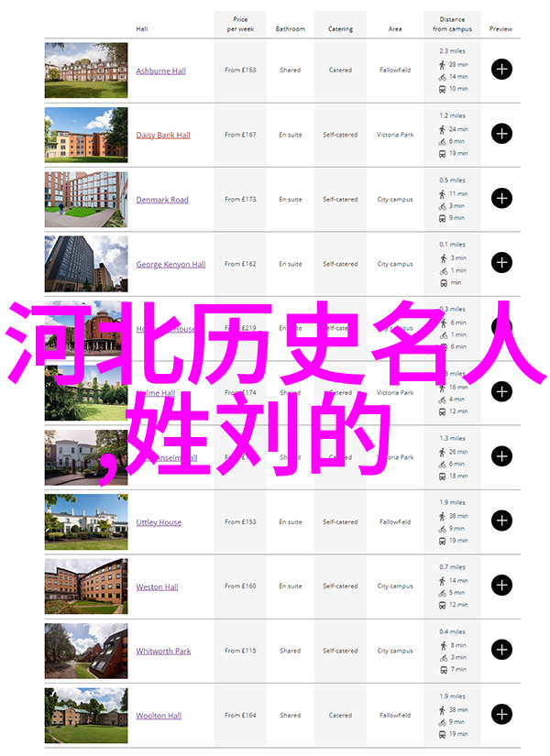Click the Distance from campus column header

(x=453, y=24)
